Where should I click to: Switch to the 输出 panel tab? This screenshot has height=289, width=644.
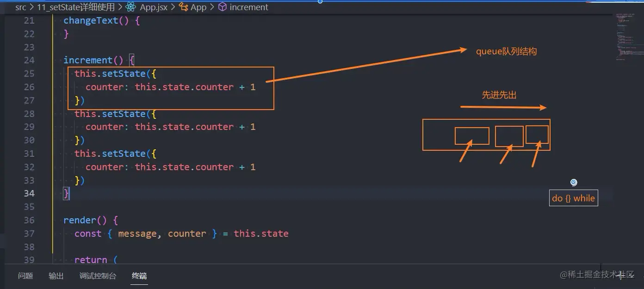[56, 276]
